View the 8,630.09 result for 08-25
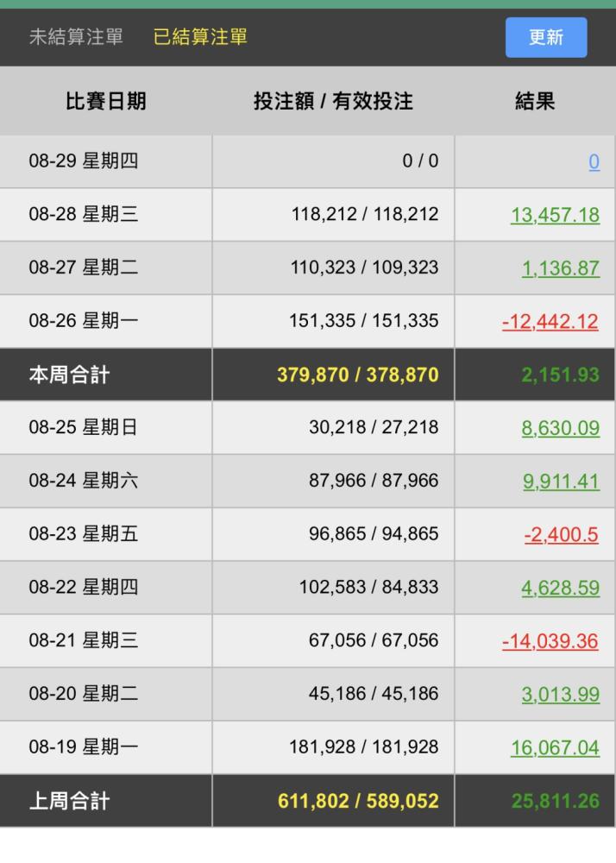The height and width of the screenshot is (863, 616). click(560, 429)
